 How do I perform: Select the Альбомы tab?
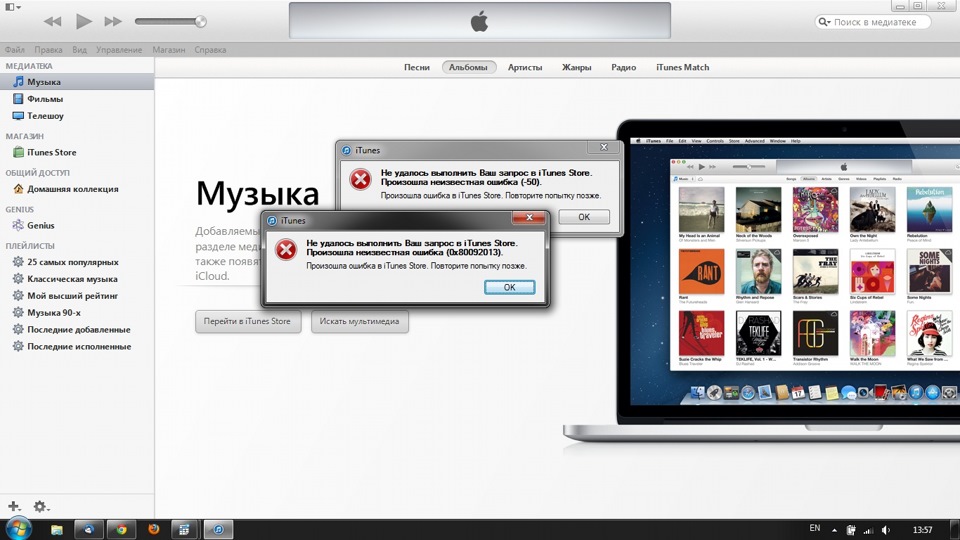coord(468,67)
